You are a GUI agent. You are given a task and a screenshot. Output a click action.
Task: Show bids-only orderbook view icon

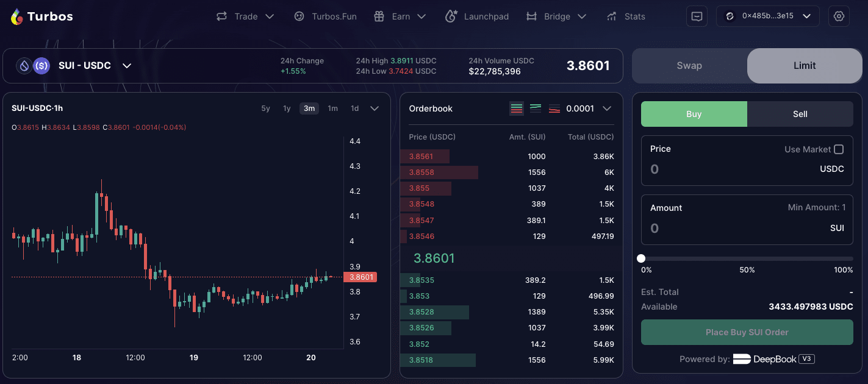(536, 108)
